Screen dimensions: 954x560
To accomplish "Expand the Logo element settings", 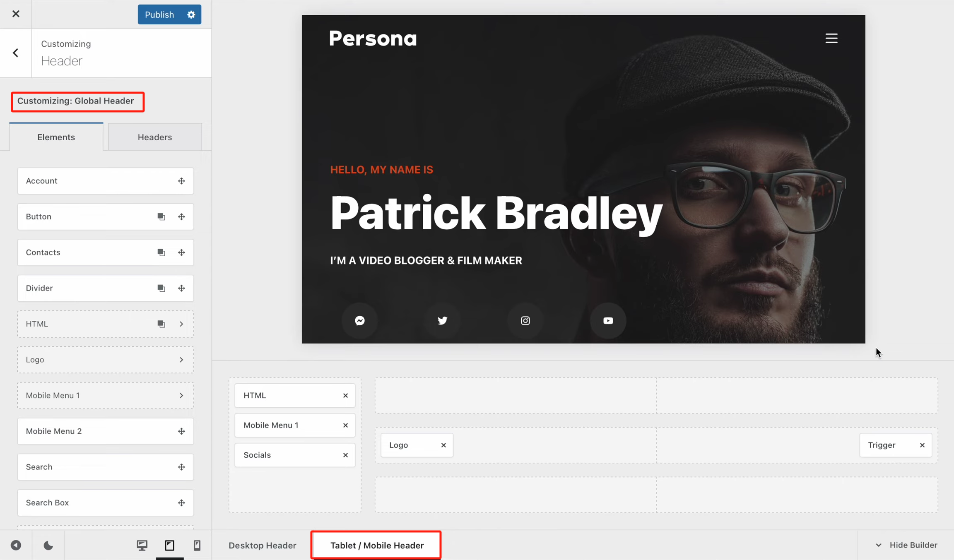I will (181, 360).
